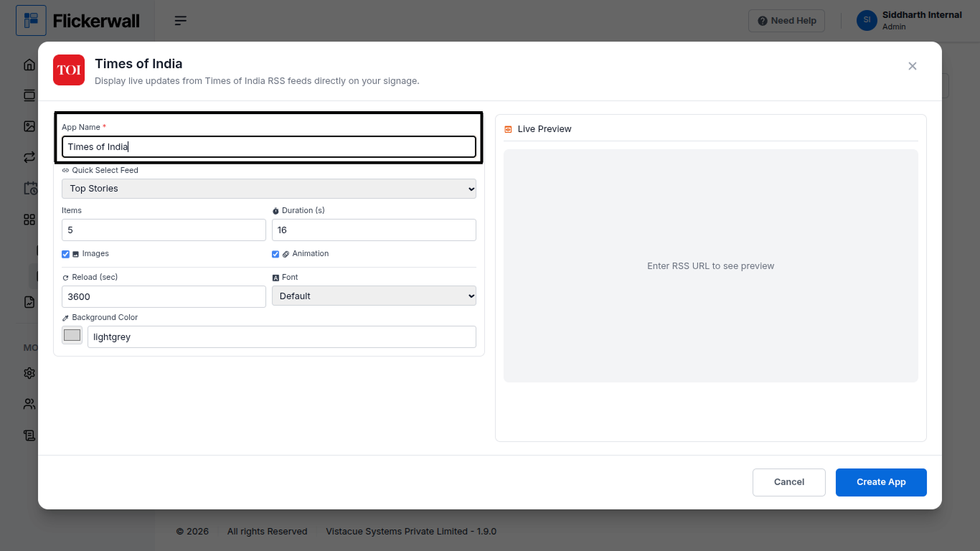
Task: Click the 'Live Preview' heading text
Action: point(545,129)
